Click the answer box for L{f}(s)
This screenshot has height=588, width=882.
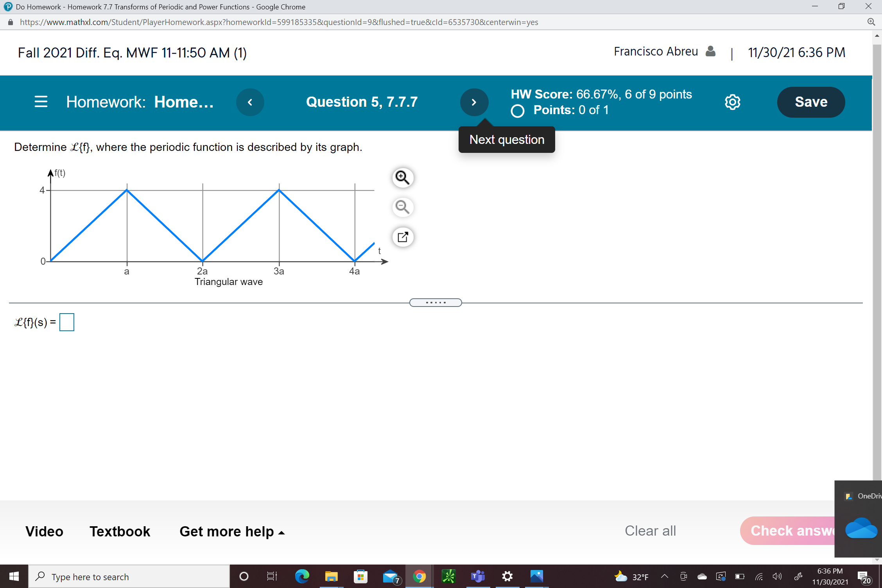[x=67, y=322]
